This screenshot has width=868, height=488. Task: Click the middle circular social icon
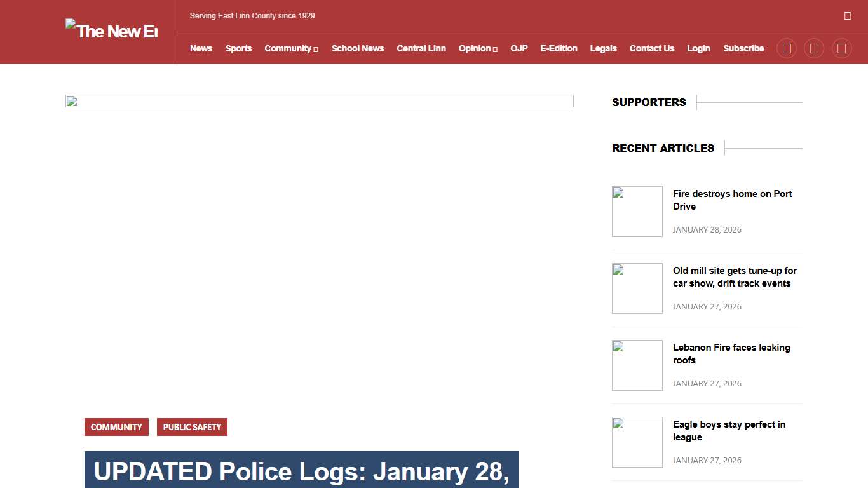click(x=814, y=48)
